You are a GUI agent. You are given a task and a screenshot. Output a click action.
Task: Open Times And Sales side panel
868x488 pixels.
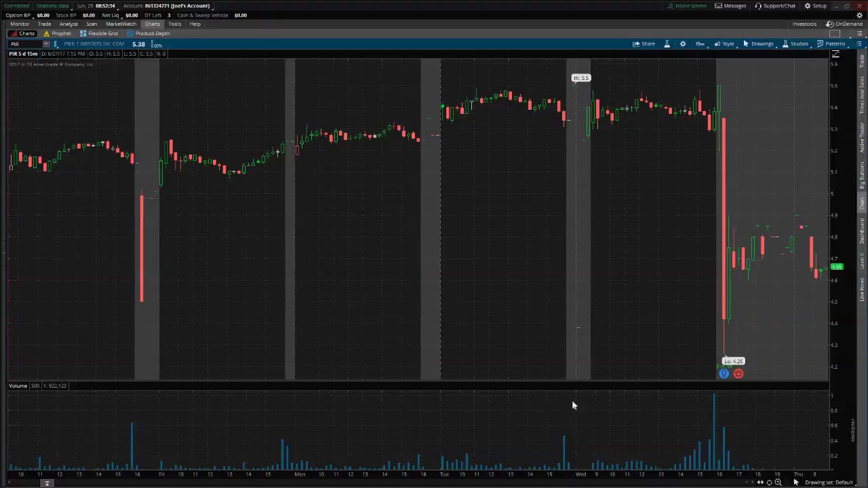[863, 95]
